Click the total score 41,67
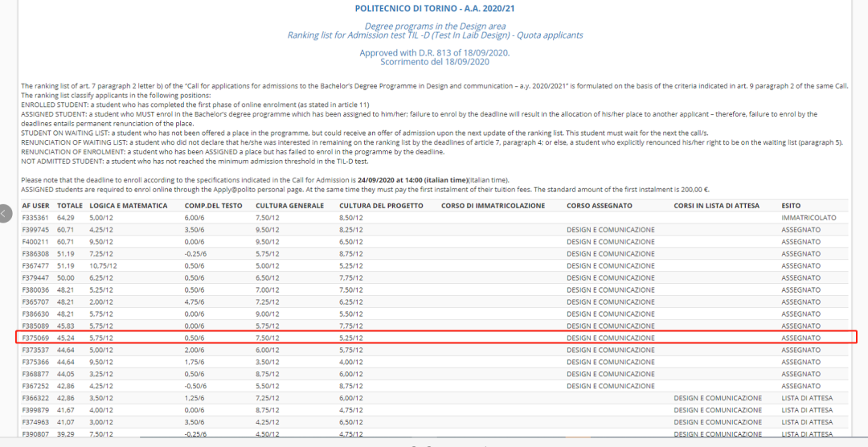 pos(66,411)
